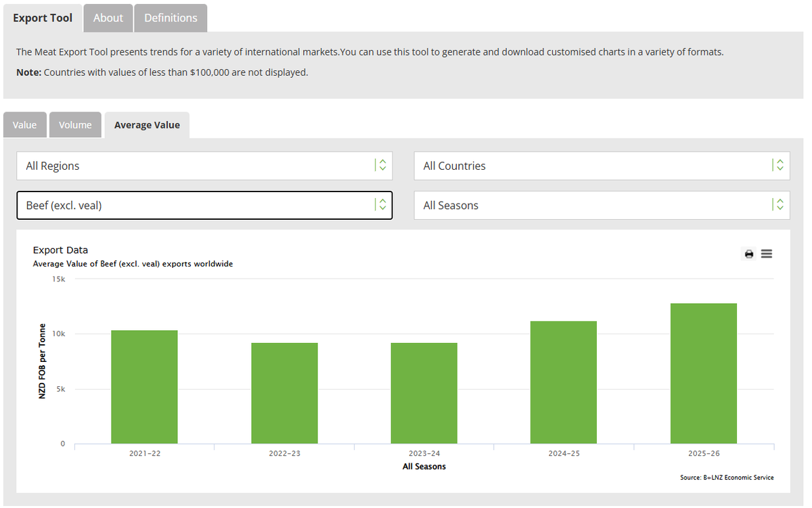
Task: Switch to the Volume tab
Action: pos(74,124)
